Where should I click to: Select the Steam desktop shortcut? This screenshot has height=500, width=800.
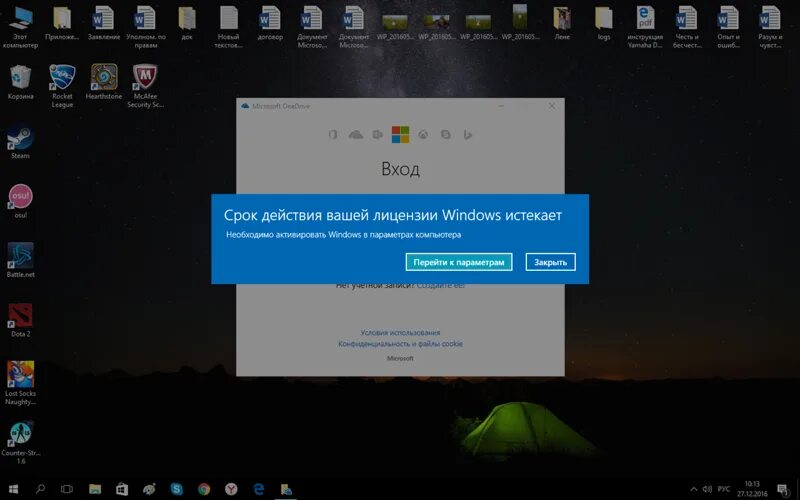[x=20, y=142]
